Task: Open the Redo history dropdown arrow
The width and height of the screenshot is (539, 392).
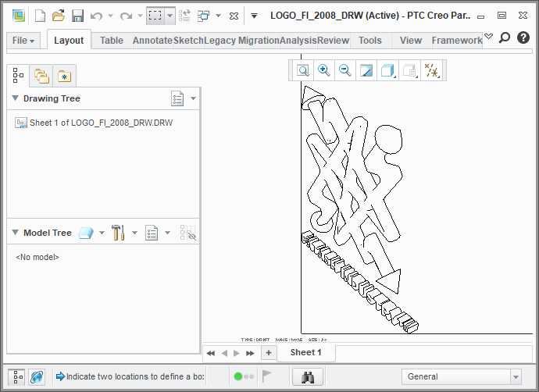Action: click(x=140, y=16)
